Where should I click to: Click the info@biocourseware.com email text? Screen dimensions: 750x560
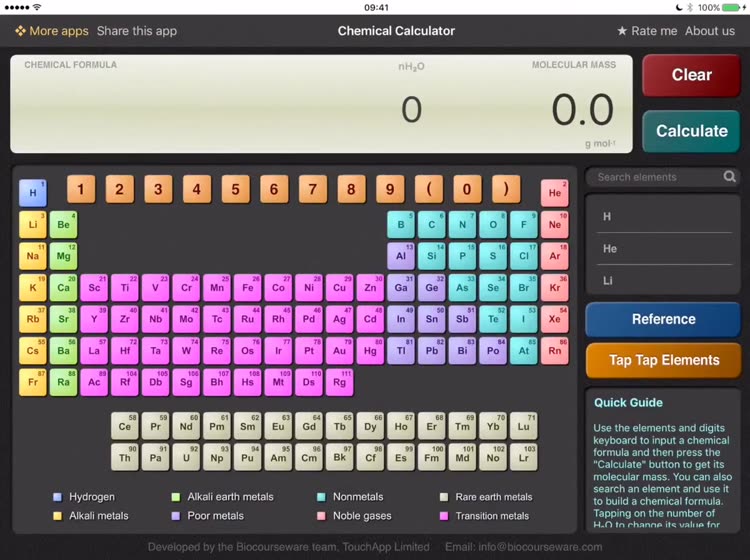(x=540, y=547)
